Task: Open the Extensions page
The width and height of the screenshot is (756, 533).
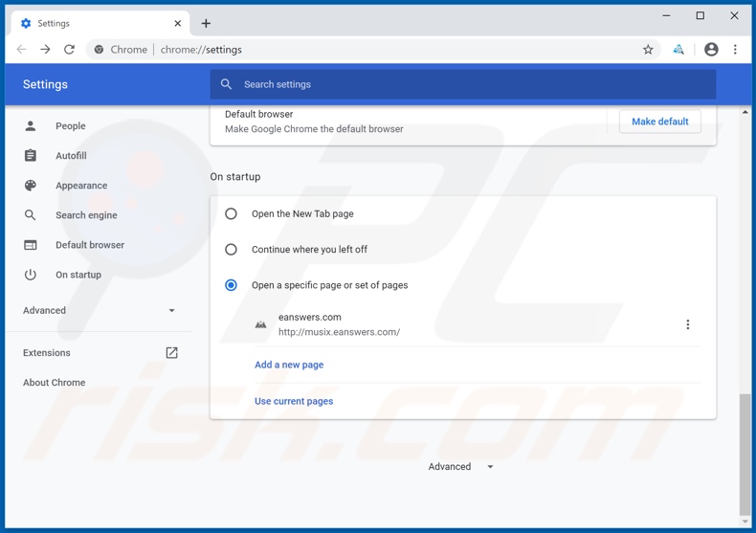Action: click(46, 353)
